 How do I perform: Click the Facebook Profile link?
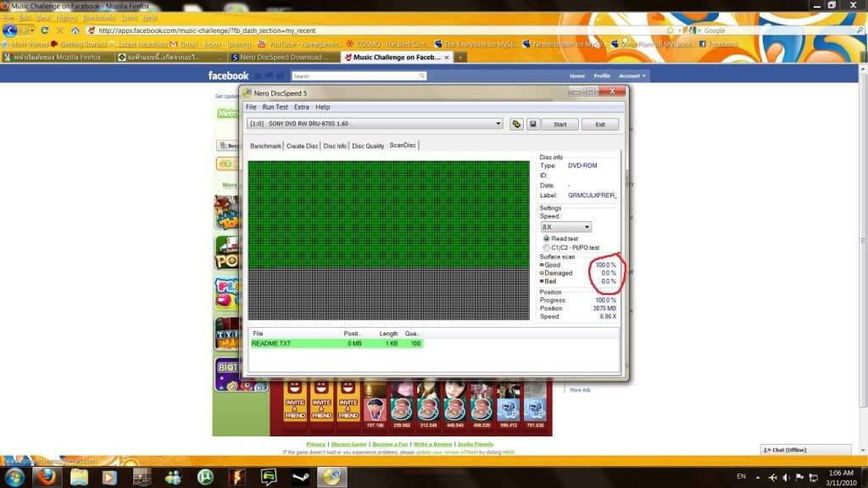(602, 75)
